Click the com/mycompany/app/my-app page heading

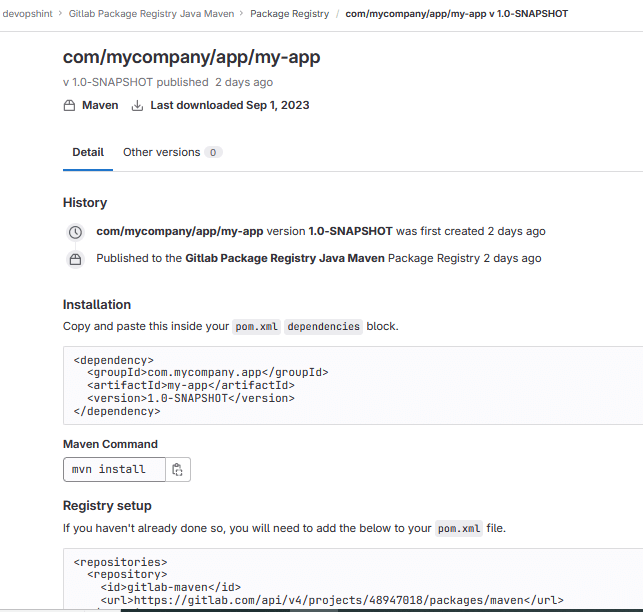192,57
